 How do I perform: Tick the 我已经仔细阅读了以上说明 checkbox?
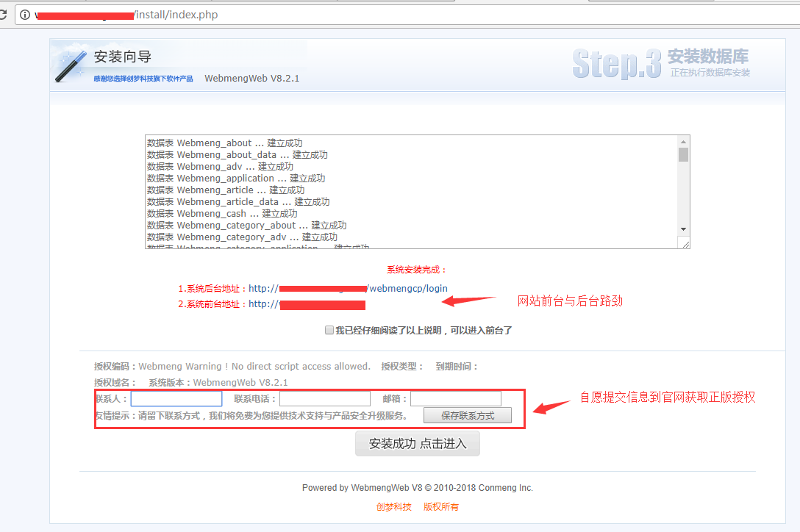329,330
